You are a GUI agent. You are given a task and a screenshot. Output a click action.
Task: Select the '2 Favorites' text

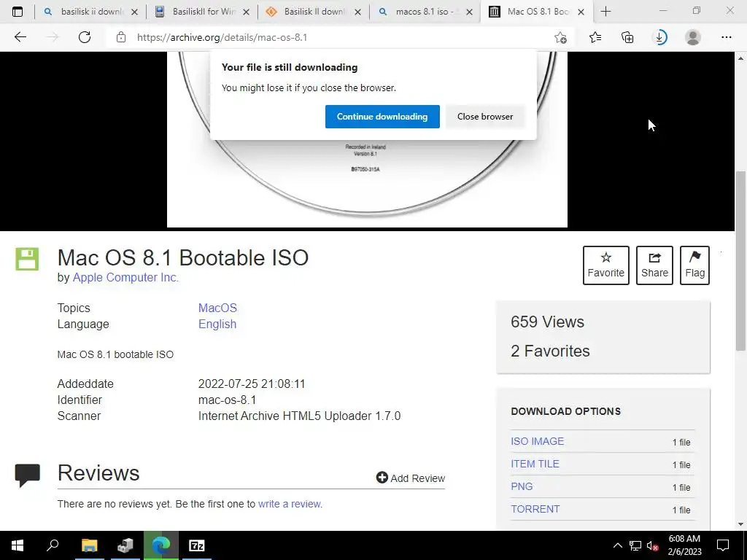(x=550, y=351)
